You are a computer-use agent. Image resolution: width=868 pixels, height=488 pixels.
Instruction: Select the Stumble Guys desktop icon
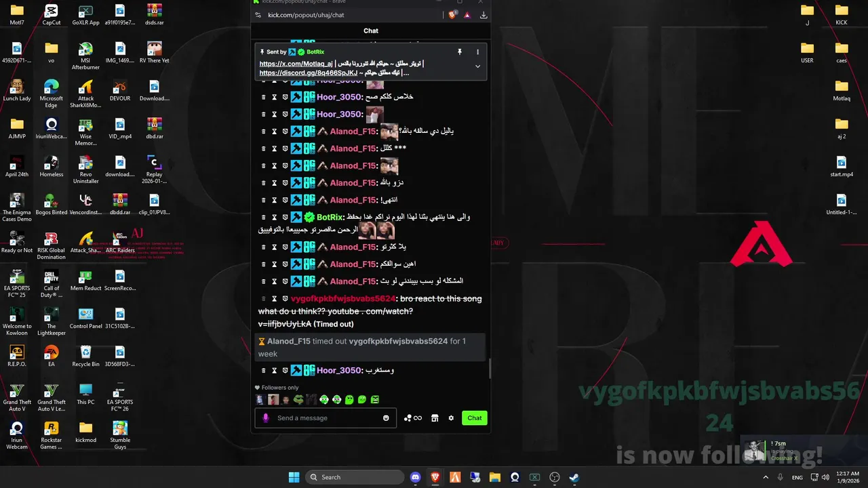click(x=120, y=435)
